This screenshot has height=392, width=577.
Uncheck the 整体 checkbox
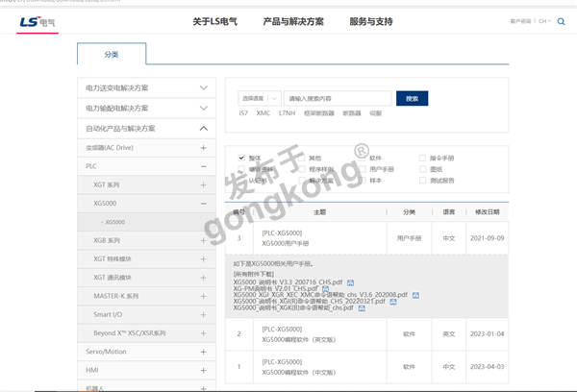pos(241,158)
